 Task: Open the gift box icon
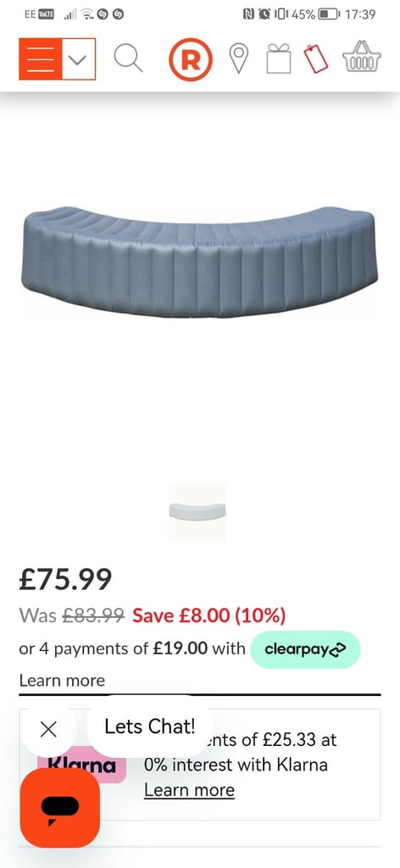tap(278, 58)
